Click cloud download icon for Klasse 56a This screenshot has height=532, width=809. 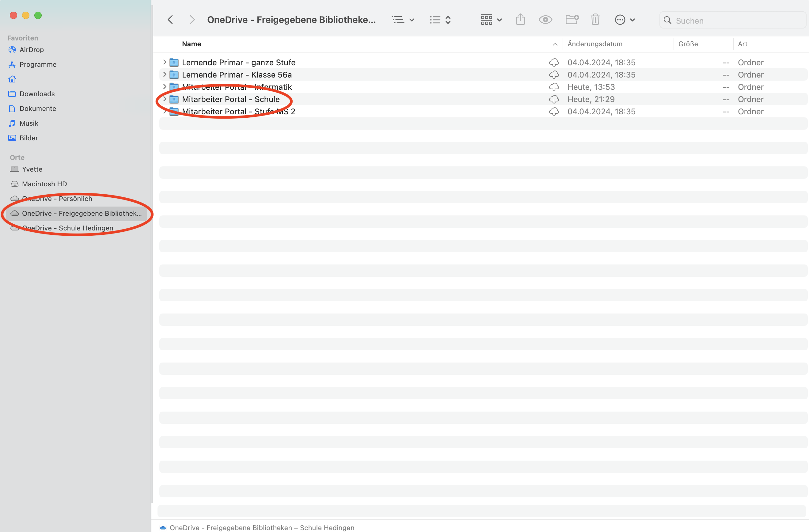[554, 75]
